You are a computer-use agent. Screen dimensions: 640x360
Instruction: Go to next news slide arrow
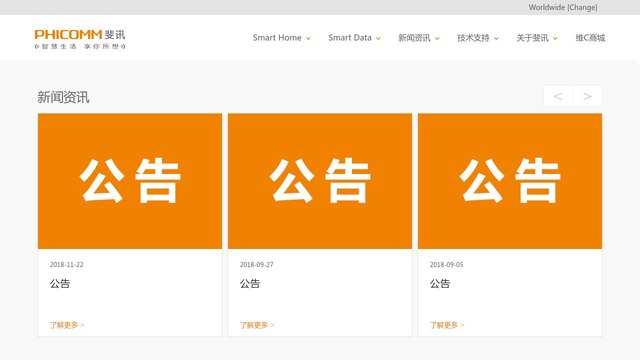click(587, 96)
